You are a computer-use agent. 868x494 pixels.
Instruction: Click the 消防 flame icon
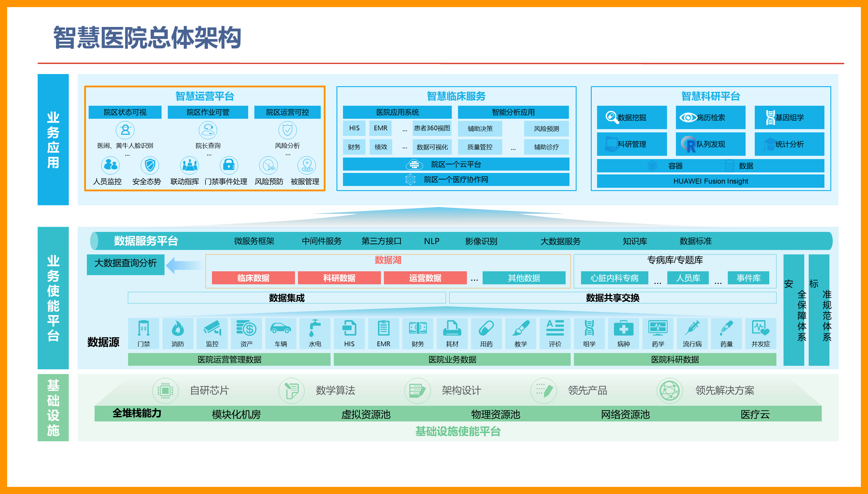click(178, 328)
